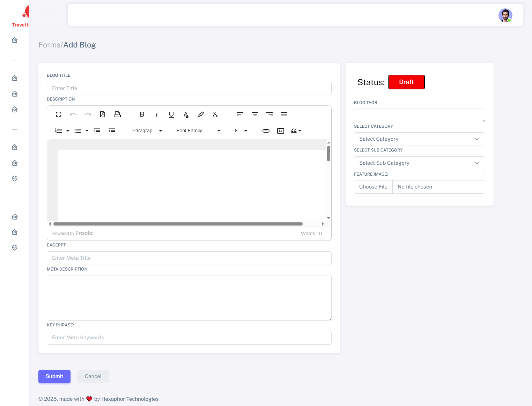The width and height of the screenshot is (532, 406).
Task: Click the highlighter background color icon
Action: coord(201,114)
